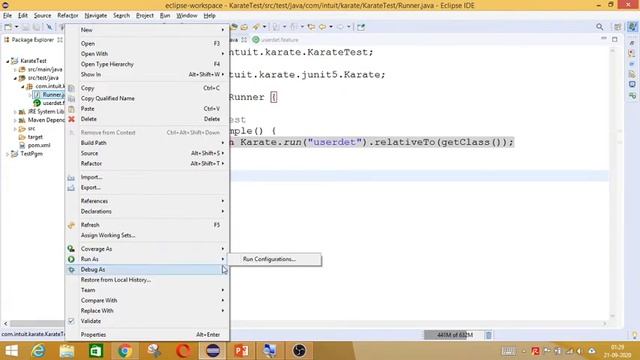Viewport: 640px width, 360px height.
Task: Select the Package Explorer tab
Action: pyautogui.click(x=32, y=40)
